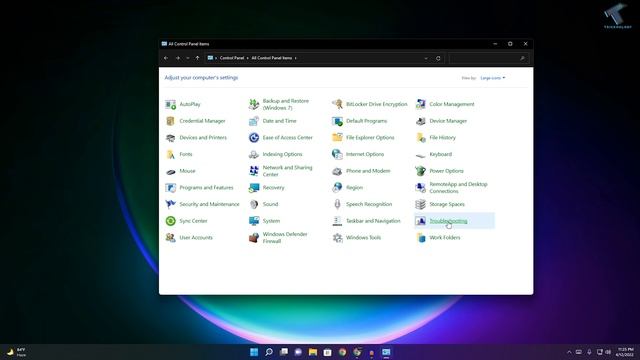Open File Explorer from the taskbar
The width and height of the screenshot is (640, 360).
click(313, 352)
